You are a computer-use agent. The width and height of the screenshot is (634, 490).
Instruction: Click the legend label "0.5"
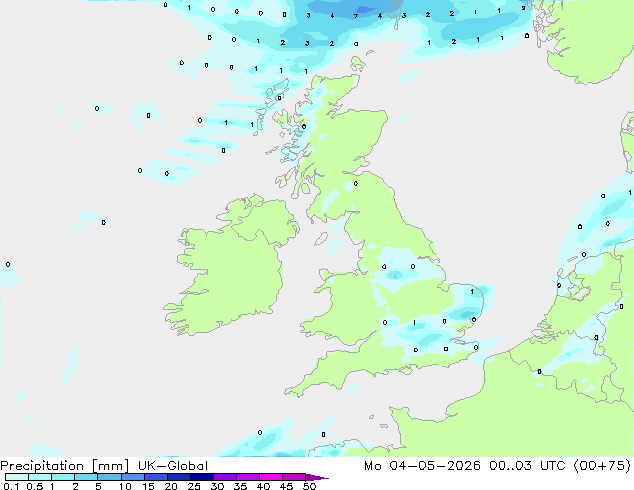(x=34, y=486)
